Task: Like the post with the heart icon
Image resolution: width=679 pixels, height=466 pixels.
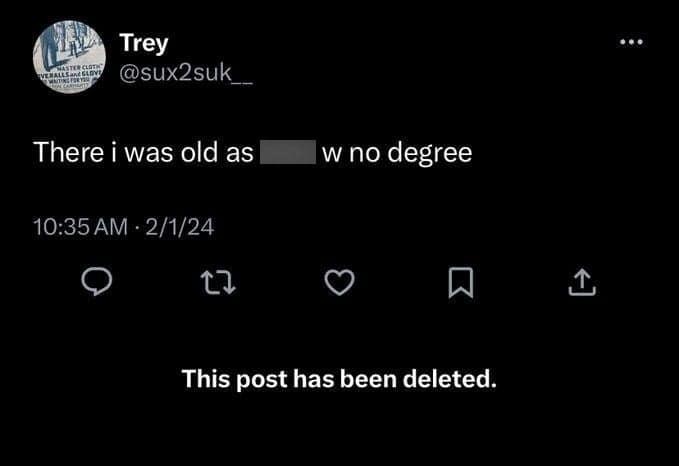Action: coord(340,285)
